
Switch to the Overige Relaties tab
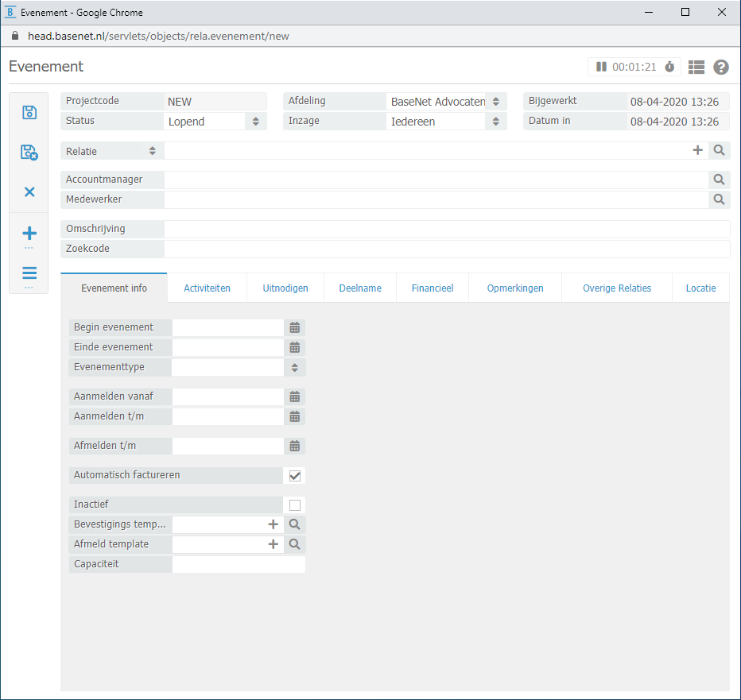point(617,288)
